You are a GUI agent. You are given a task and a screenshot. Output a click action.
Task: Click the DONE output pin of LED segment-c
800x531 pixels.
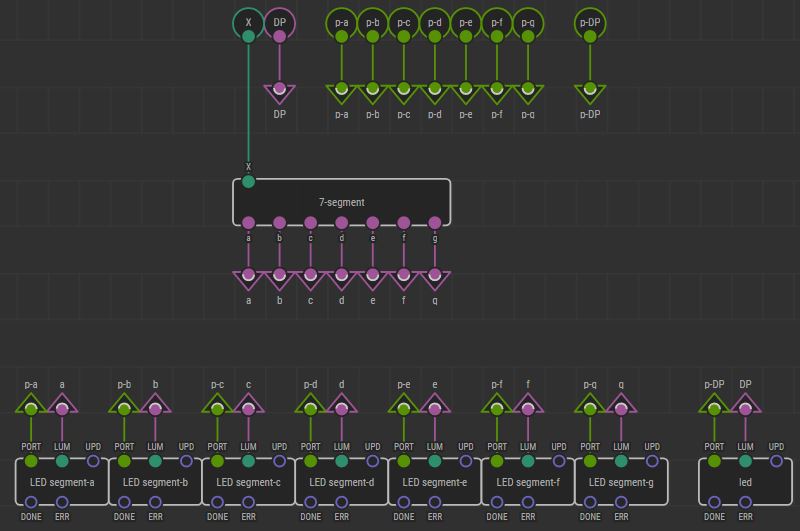tap(218, 502)
